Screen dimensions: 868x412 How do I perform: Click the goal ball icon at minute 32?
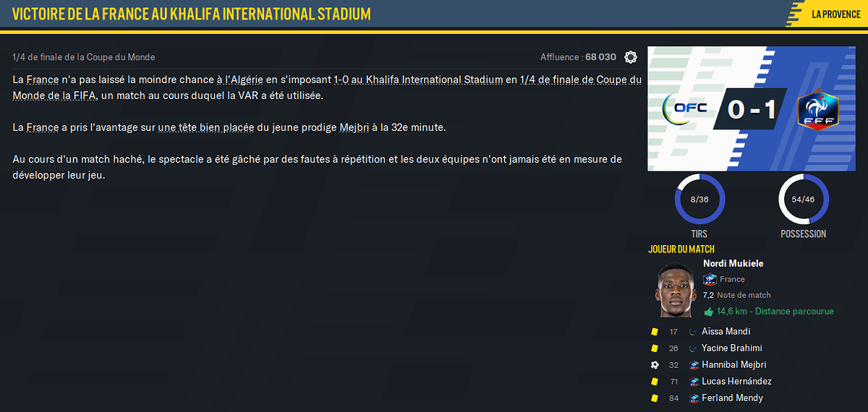(x=655, y=365)
